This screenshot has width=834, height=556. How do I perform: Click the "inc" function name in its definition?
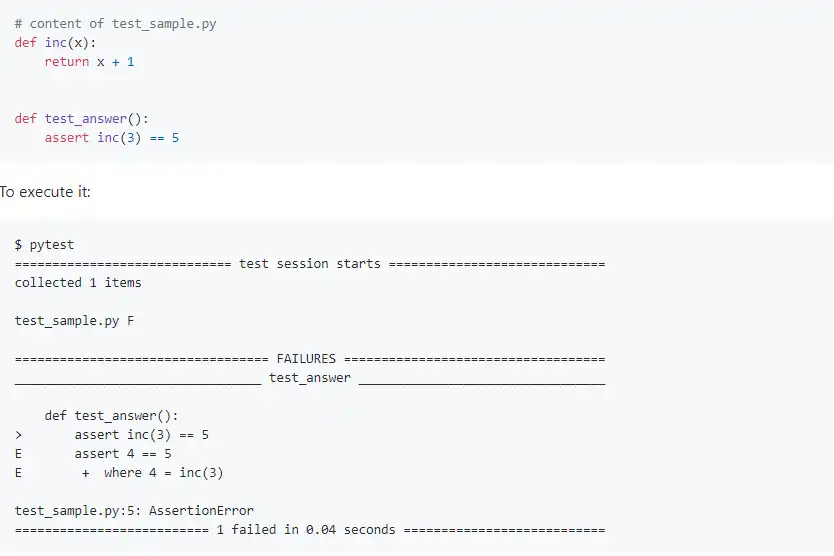(x=56, y=42)
